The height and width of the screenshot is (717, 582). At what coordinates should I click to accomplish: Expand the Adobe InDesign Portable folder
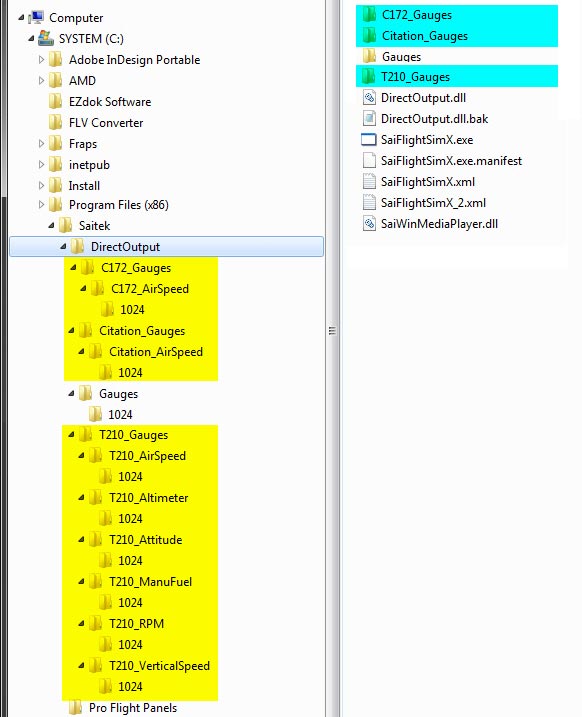[41, 59]
